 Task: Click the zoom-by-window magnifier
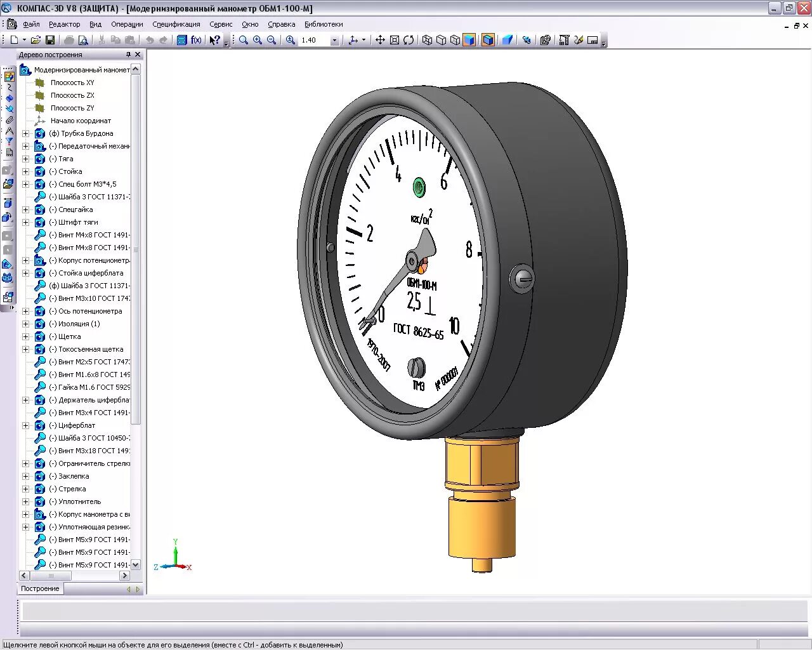pyautogui.click(x=244, y=40)
